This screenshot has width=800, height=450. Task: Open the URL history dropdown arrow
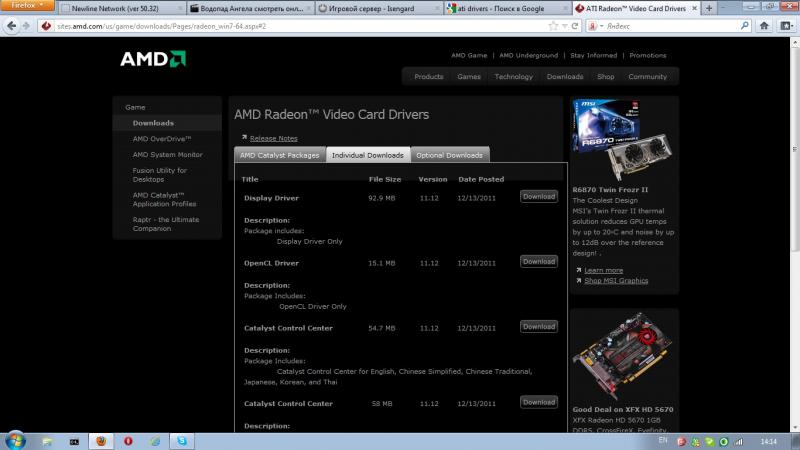[564, 26]
